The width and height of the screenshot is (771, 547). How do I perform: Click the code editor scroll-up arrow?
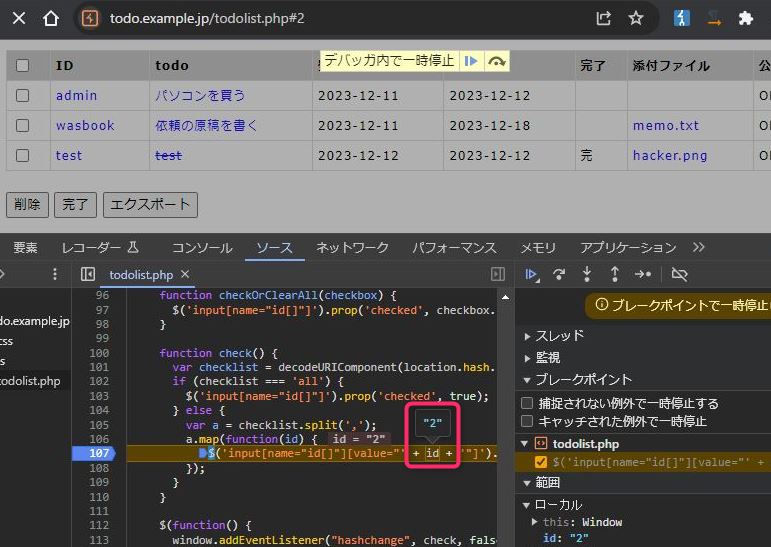[x=505, y=297]
